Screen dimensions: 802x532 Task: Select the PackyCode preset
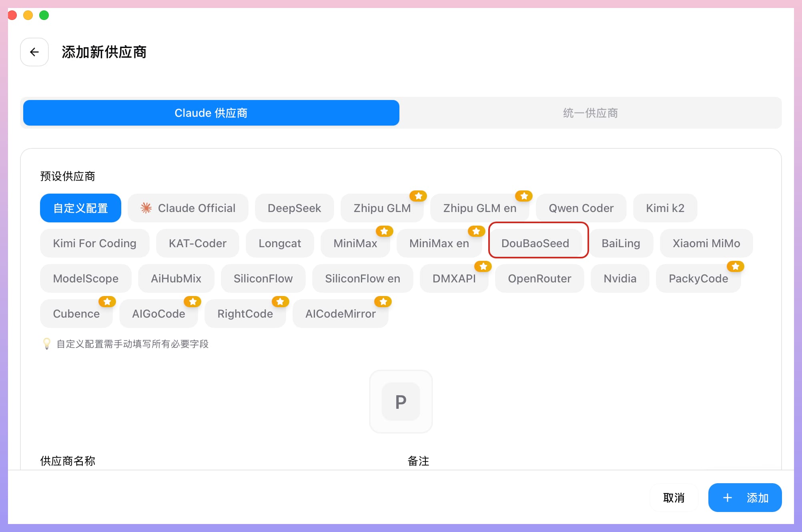pos(698,278)
